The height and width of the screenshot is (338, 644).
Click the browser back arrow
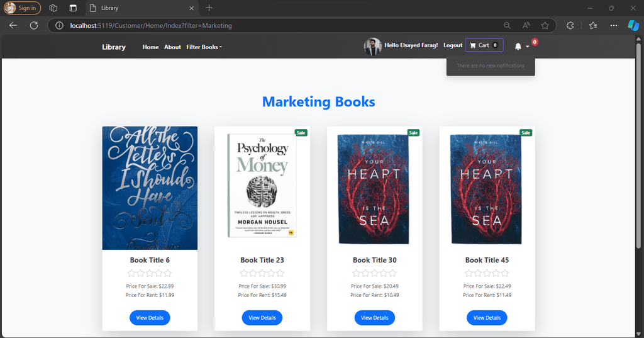pos(13,26)
